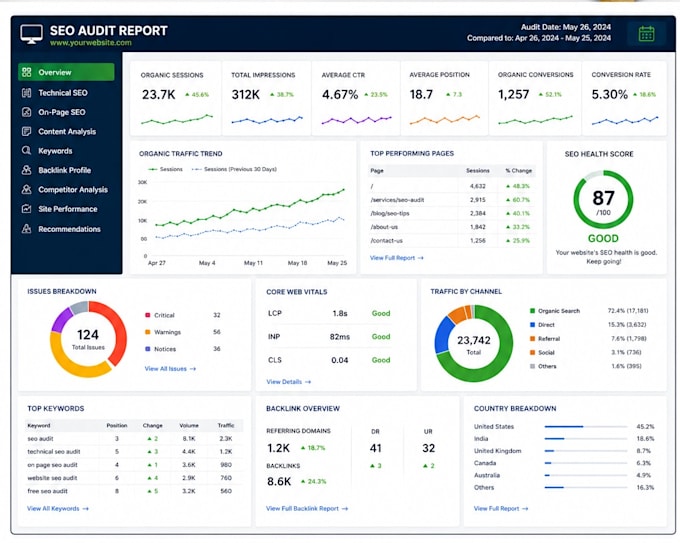Click the Organic Search green legend swatch
The height and width of the screenshot is (543, 680).
[532, 311]
